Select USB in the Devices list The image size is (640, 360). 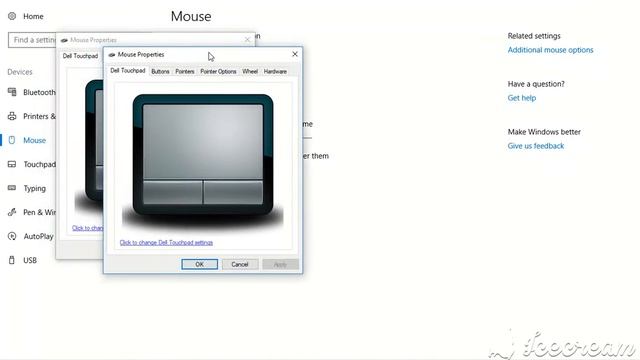point(30,260)
